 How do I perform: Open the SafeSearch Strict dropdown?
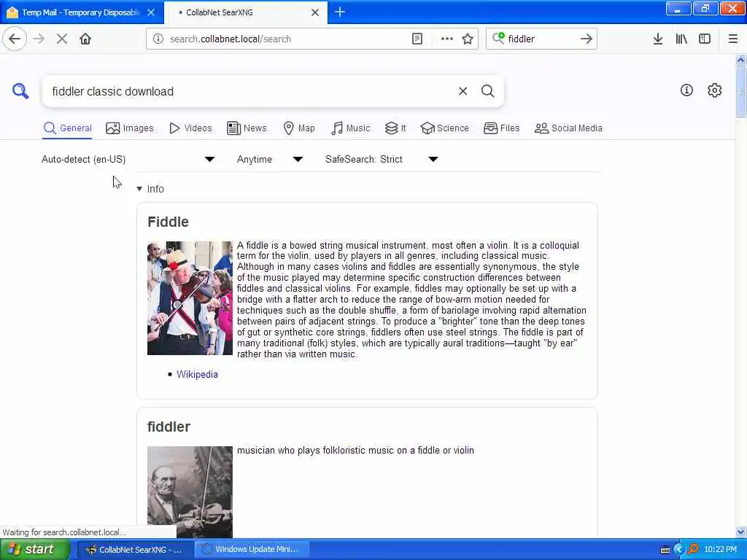pyautogui.click(x=382, y=159)
